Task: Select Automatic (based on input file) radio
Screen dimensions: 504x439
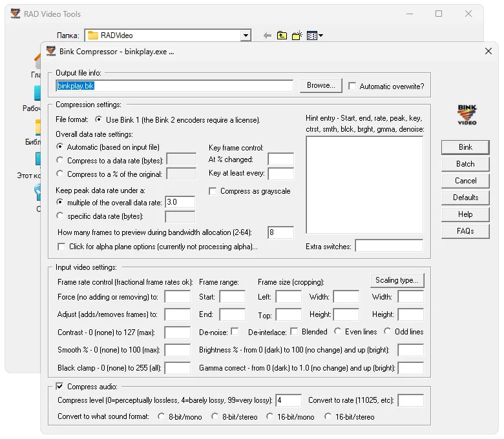Action: [x=59, y=147]
